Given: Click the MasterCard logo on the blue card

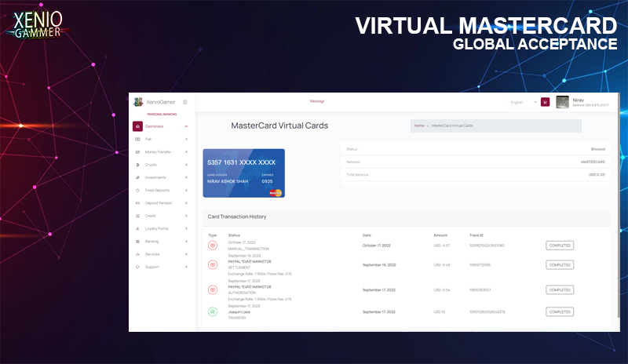Looking at the screenshot, I should pyautogui.click(x=276, y=193).
